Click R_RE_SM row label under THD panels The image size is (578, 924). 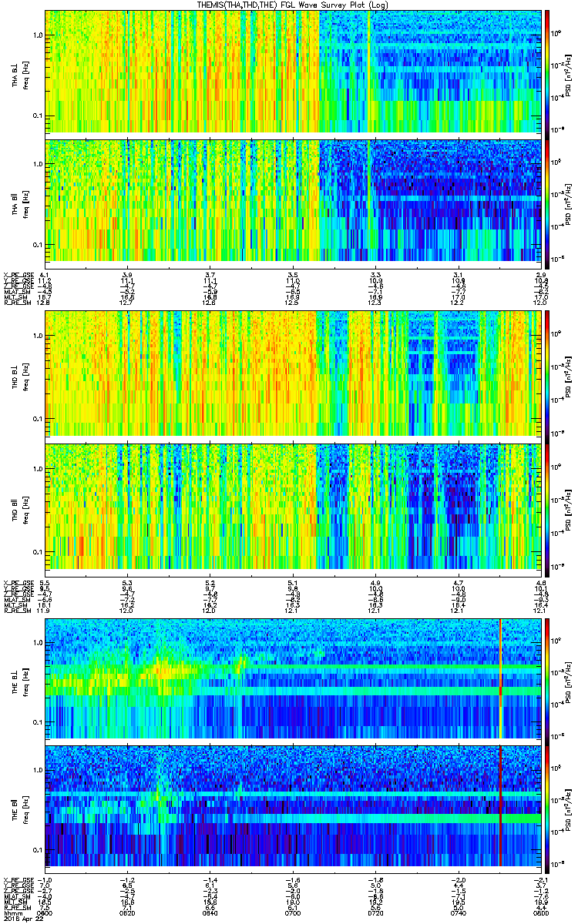pos(16,611)
